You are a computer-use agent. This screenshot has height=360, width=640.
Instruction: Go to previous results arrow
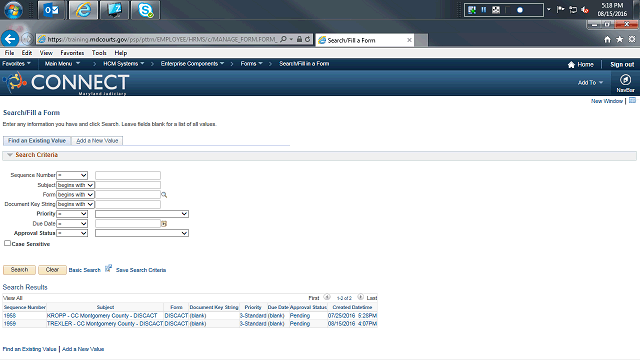point(327,297)
